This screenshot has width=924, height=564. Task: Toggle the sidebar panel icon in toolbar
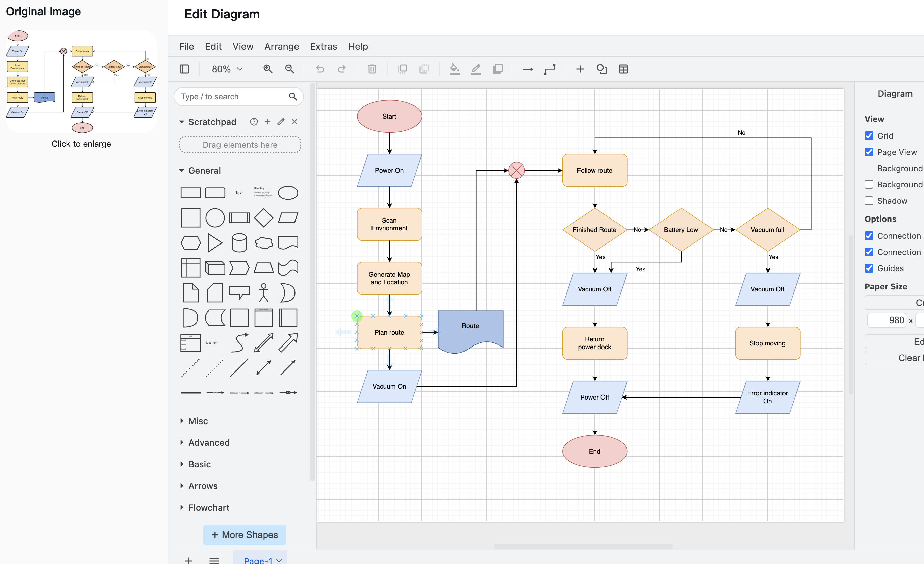184,69
